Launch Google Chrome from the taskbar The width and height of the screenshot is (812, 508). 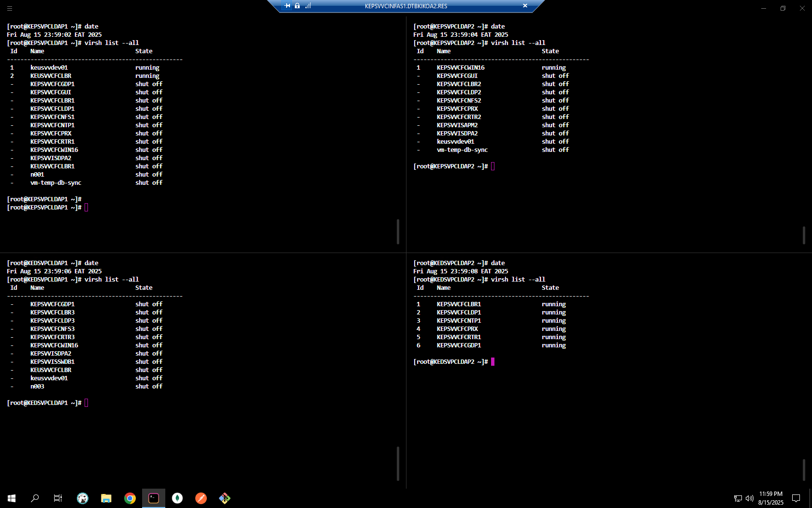pos(130,498)
